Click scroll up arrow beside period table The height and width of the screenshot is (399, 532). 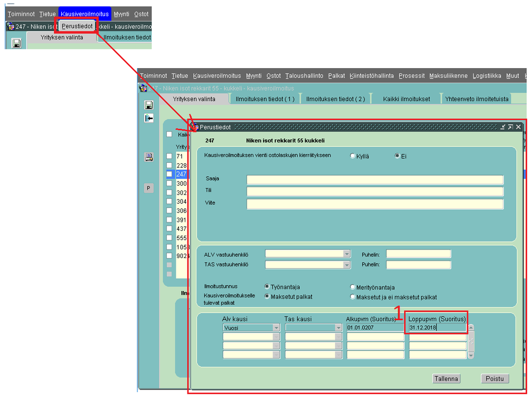(x=471, y=328)
